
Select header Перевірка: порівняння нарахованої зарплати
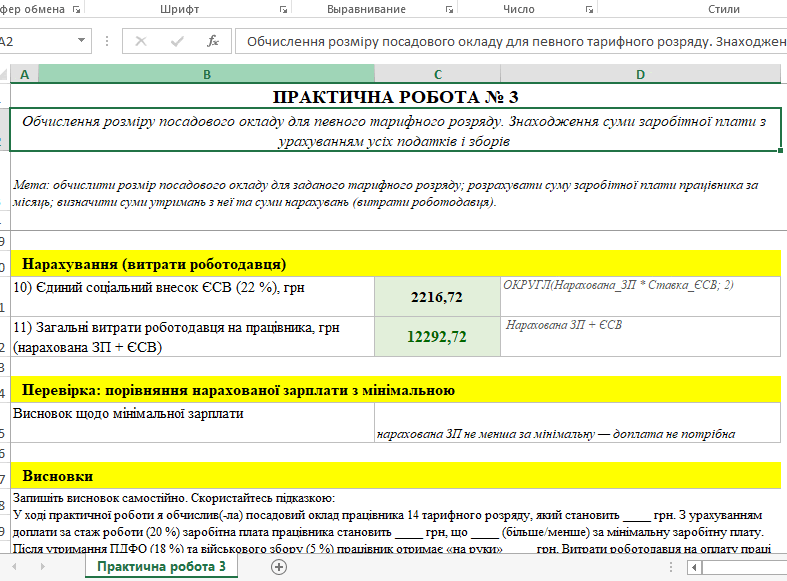[396, 390]
